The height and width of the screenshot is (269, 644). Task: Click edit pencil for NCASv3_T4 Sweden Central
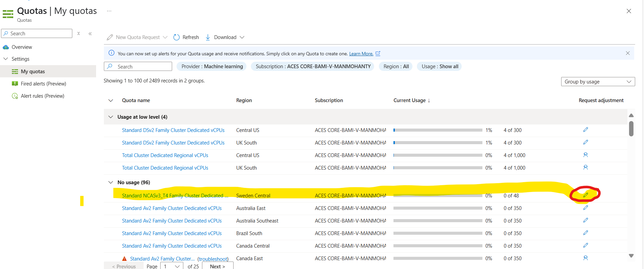585,195
